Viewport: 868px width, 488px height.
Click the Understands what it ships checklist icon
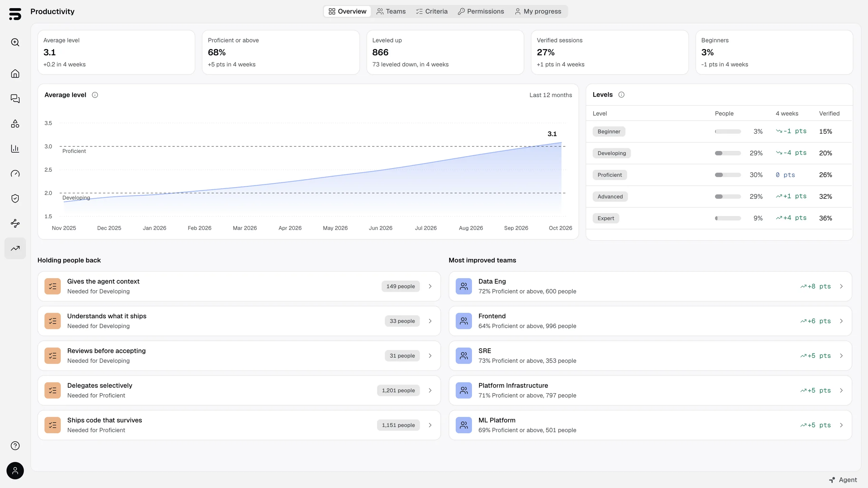(53, 321)
